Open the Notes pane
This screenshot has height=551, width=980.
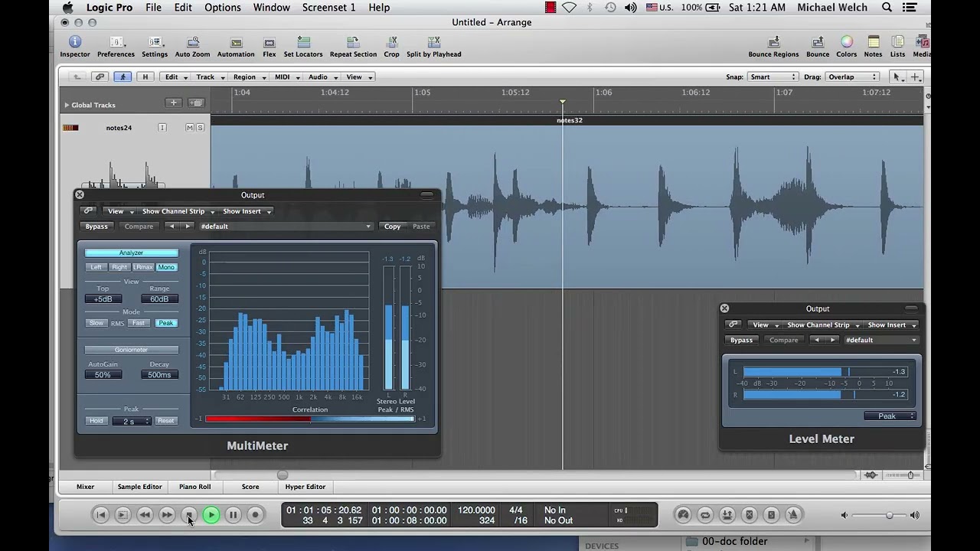(873, 46)
